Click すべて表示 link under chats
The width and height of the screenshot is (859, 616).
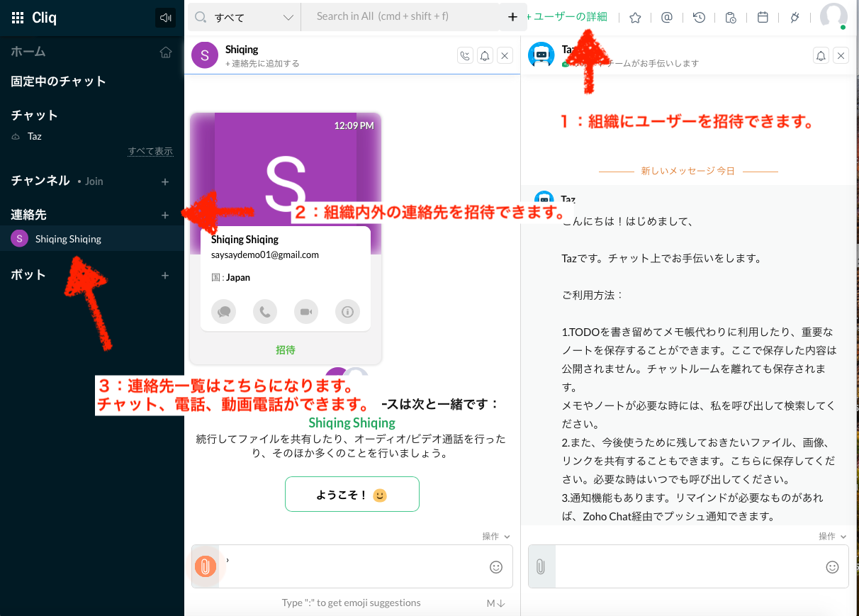pos(150,151)
